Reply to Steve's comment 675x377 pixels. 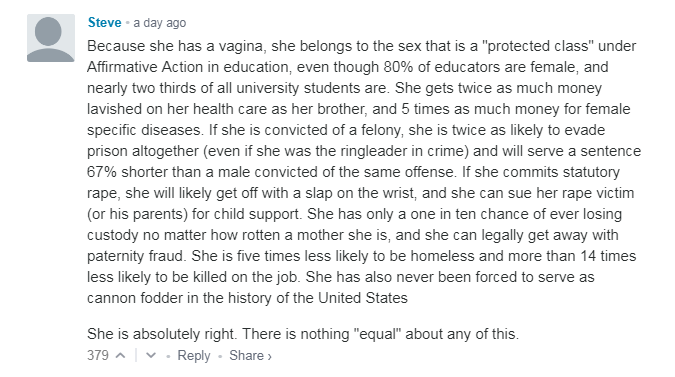(194, 355)
